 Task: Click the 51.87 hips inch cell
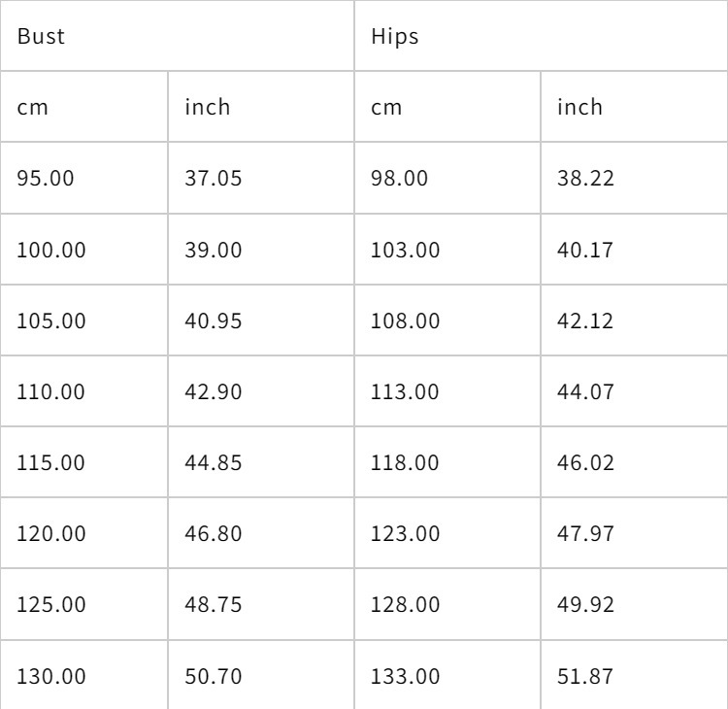coord(585,675)
